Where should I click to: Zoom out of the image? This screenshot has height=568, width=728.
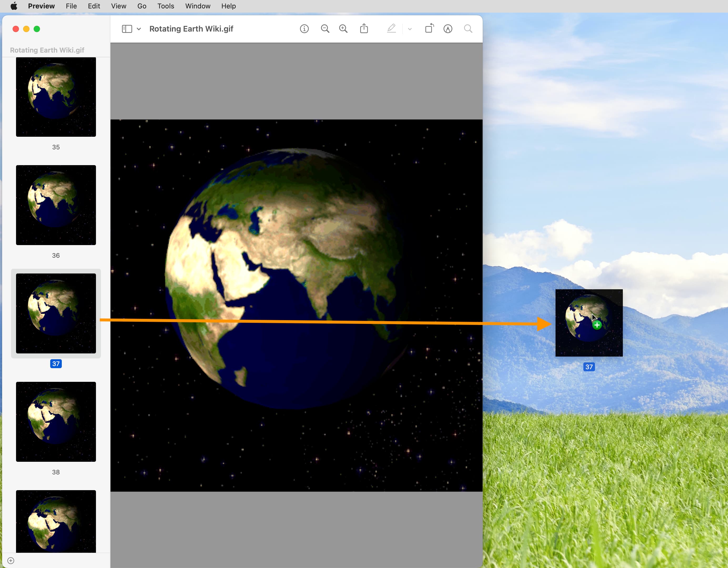pyautogui.click(x=325, y=29)
